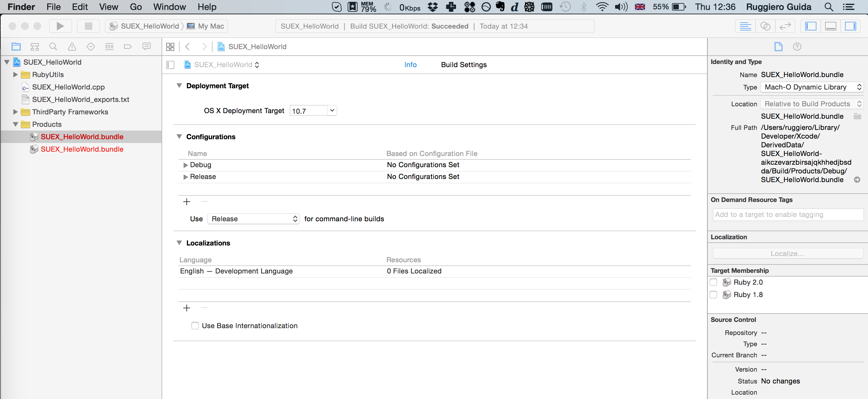Enable Use Base Internationalization
The width and height of the screenshot is (868, 399).
tap(195, 326)
